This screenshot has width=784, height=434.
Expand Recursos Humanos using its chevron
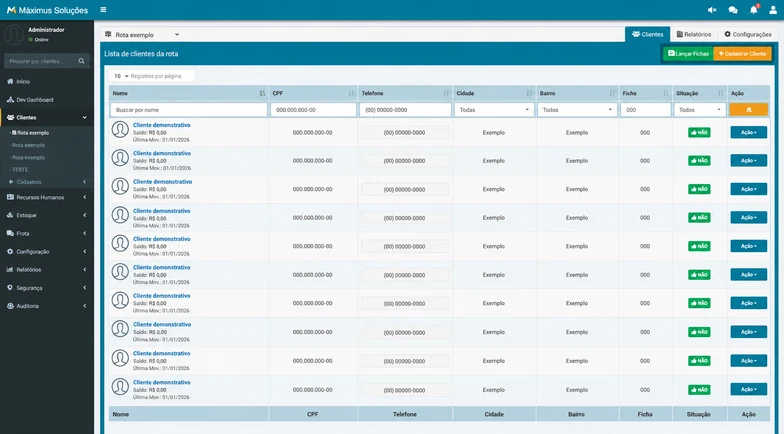click(x=84, y=197)
